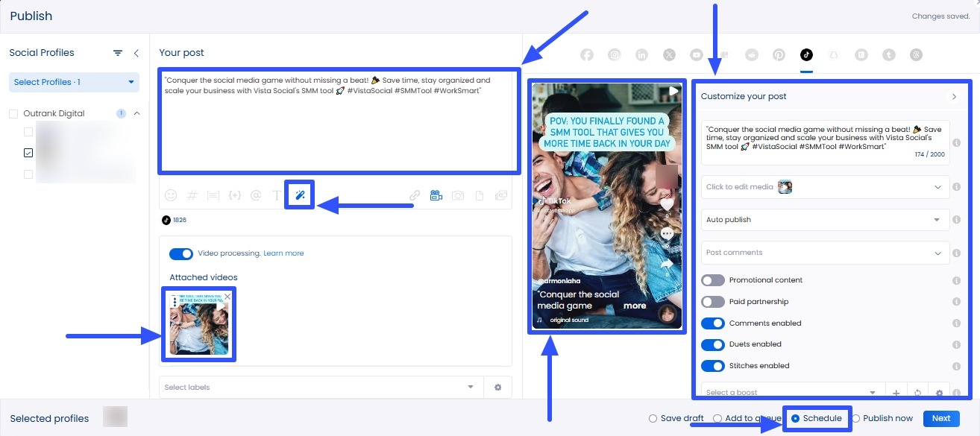Screen dimensions: 980x436
Task: Select the Facebook network icon
Action: pos(586,54)
